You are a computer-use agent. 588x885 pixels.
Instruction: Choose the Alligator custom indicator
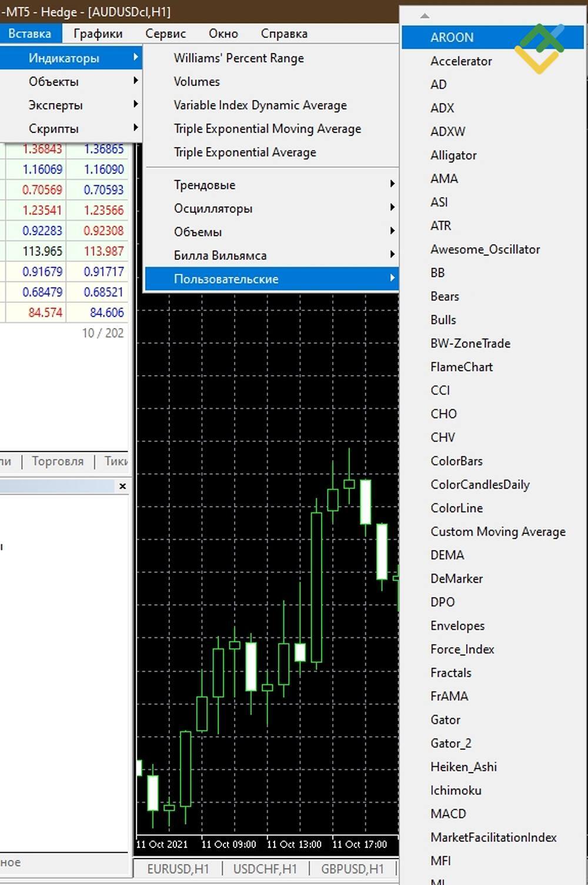[x=493, y=155]
